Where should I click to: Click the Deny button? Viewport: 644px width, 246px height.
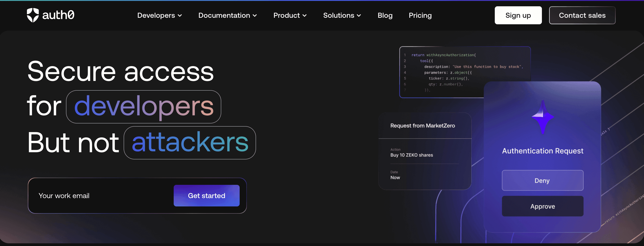tap(542, 180)
